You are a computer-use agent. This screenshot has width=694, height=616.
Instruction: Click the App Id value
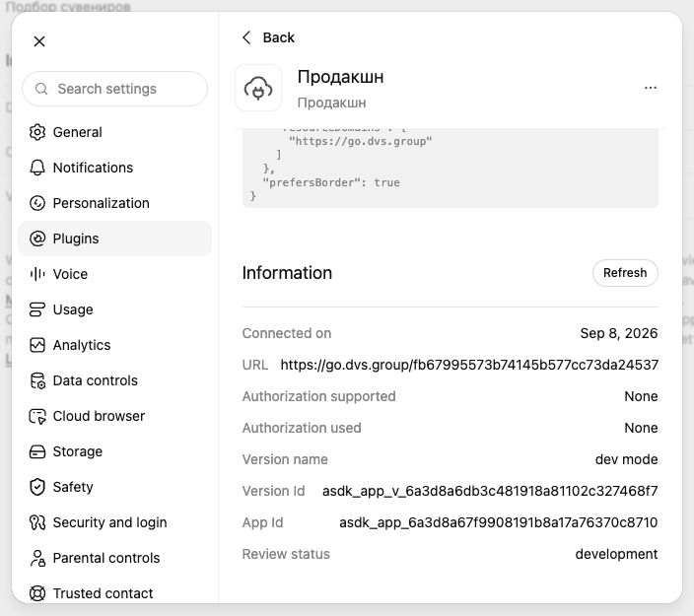[499, 522]
